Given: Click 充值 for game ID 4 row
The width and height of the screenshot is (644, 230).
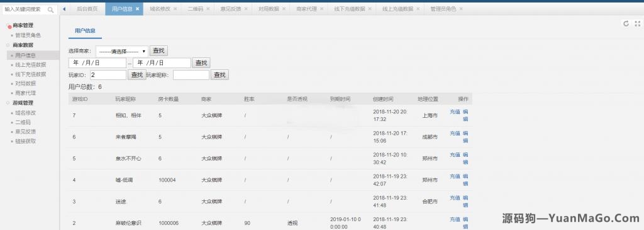Looking at the screenshot, I should [x=455, y=176].
